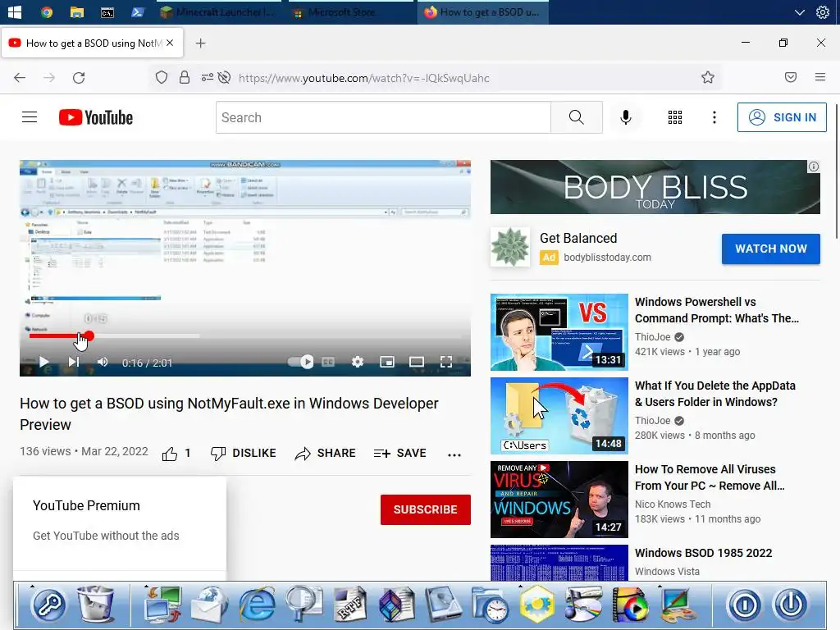840x630 pixels.
Task: Click the red SUBSCRIBE button
Action: coord(426,509)
